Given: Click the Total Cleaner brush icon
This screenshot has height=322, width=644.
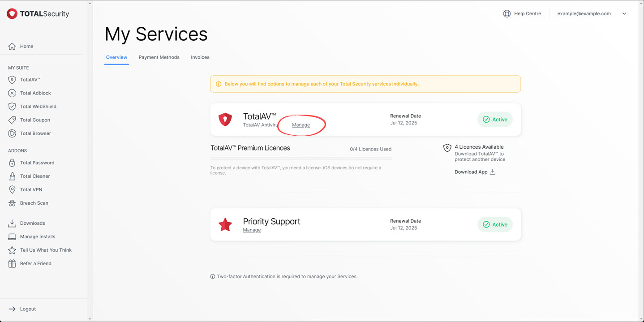Looking at the screenshot, I should click(12, 176).
